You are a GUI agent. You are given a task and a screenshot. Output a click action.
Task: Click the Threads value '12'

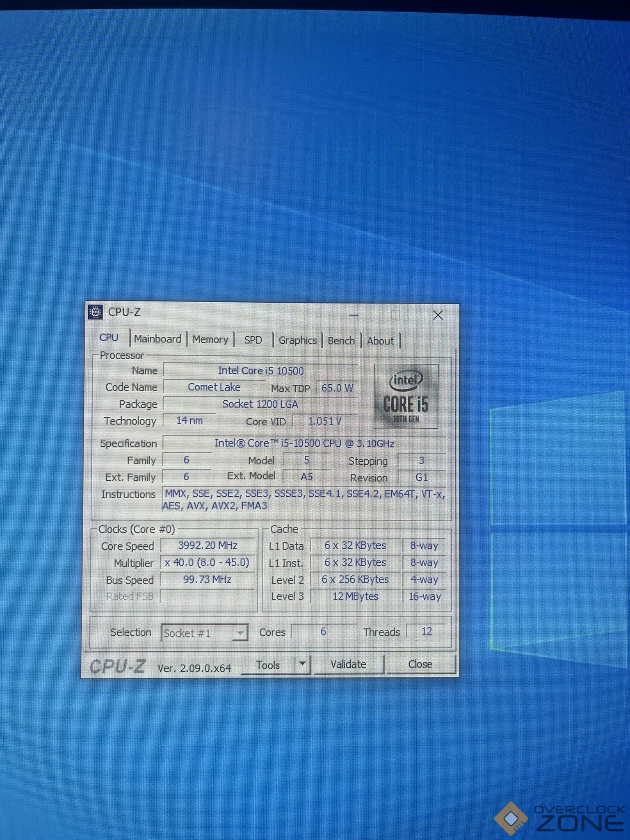427,631
